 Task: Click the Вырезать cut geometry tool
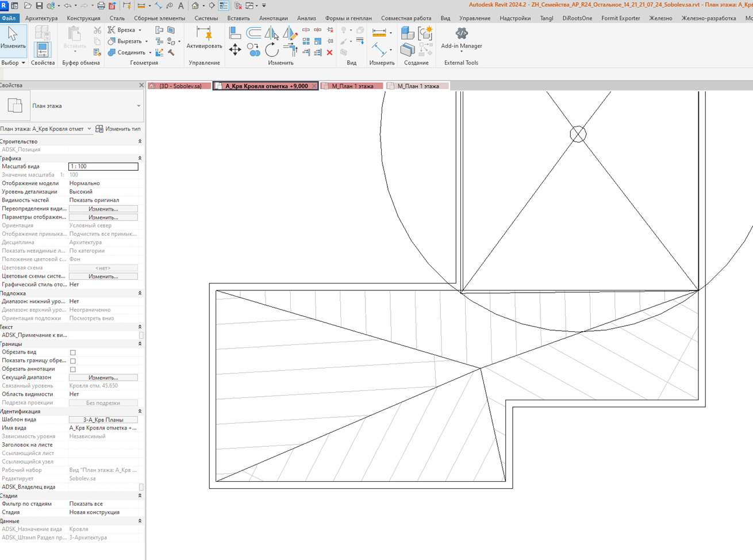pos(128,41)
